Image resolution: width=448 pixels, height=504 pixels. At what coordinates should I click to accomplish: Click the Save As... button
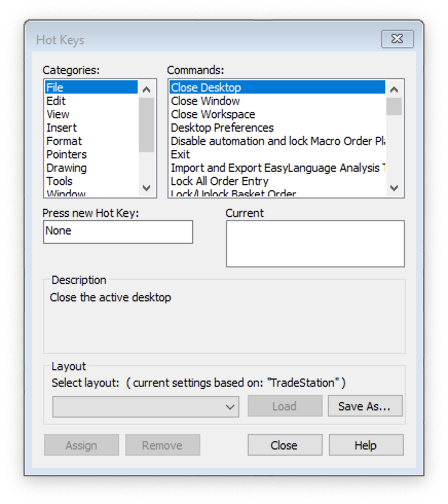pyautogui.click(x=365, y=406)
